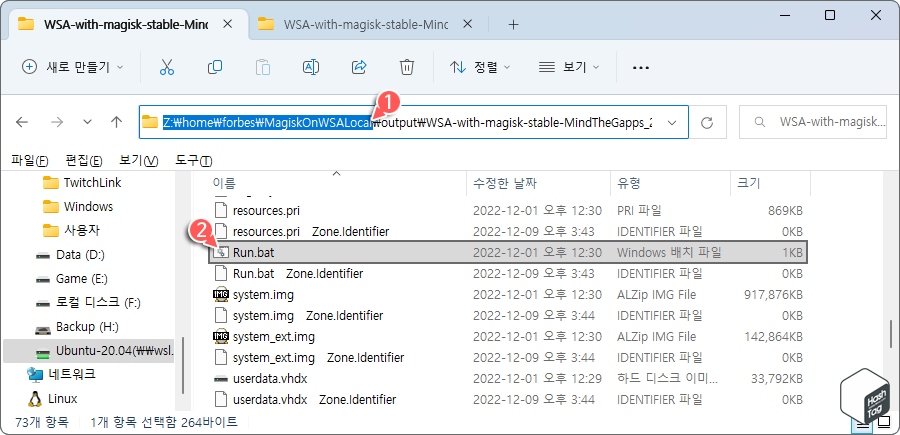Select userdata.vhdx Zone.Identifier file row

pyautogui.click(x=508, y=399)
